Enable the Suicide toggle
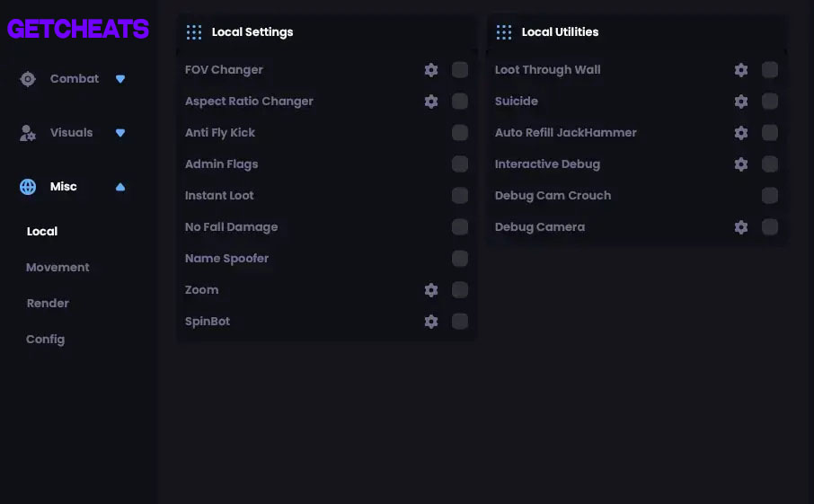The height and width of the screenshot is (504, 814). click(x=769, y=102)
